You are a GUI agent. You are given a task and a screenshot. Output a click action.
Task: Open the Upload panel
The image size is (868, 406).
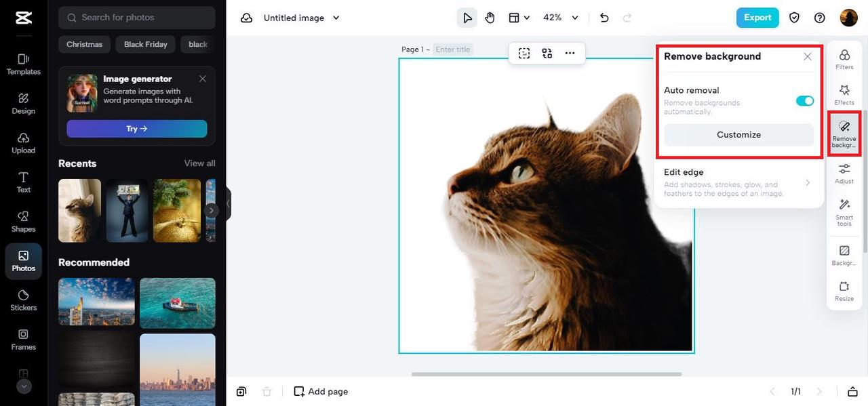pyautogui.click(x=24, y=143)
